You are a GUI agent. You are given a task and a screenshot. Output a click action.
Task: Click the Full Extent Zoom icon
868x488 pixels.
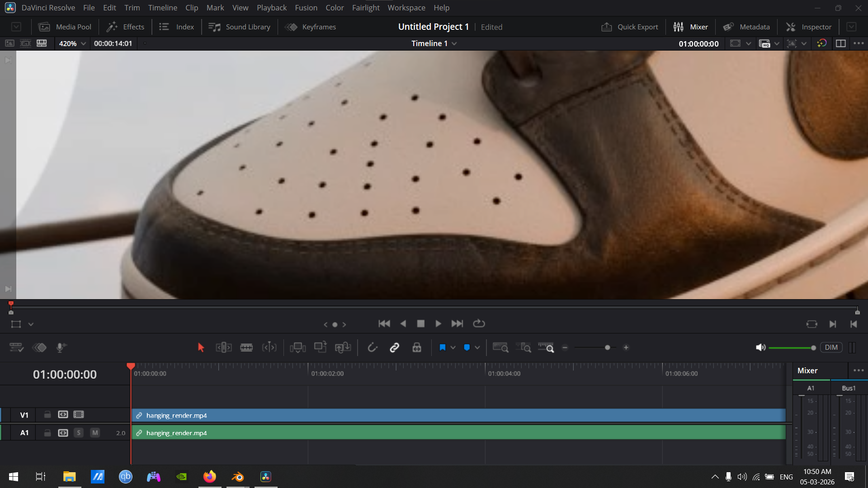click(500, 347)
